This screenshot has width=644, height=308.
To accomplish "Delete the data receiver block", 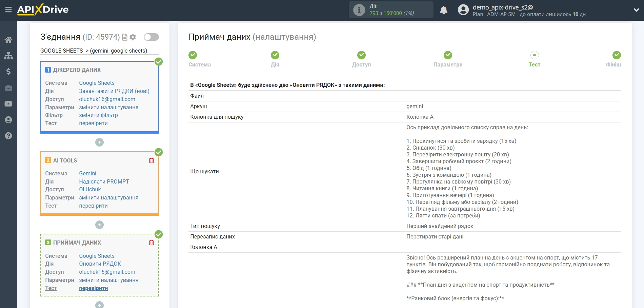I will [152, 243].
